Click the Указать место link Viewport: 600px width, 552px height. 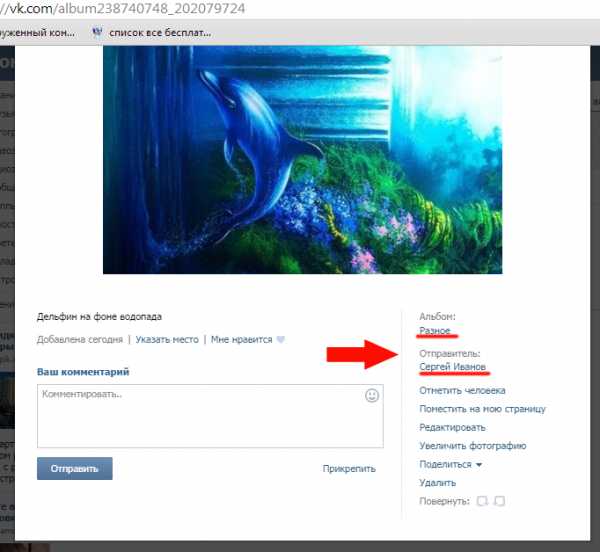point(167,340)
